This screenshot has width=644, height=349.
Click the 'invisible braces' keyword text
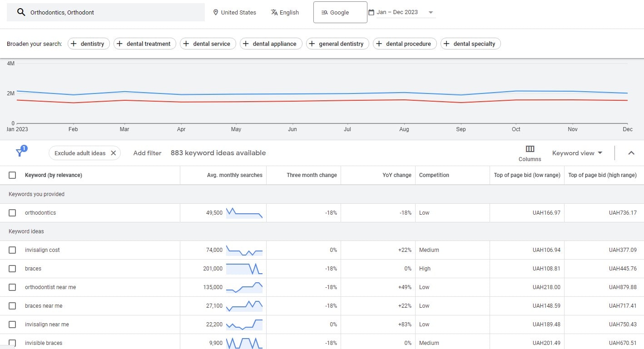(x=44, y=343)
